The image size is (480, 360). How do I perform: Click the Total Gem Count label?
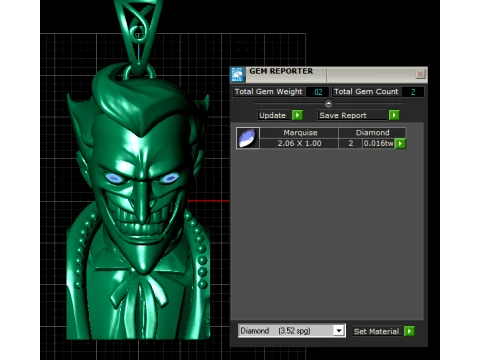(x=366, y=92)
